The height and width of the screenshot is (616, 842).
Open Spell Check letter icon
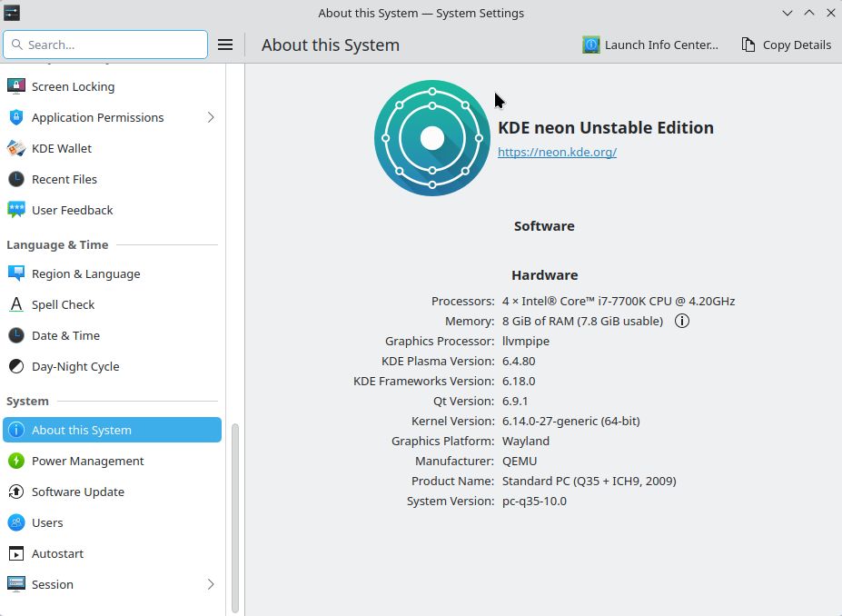coord(16,304)
